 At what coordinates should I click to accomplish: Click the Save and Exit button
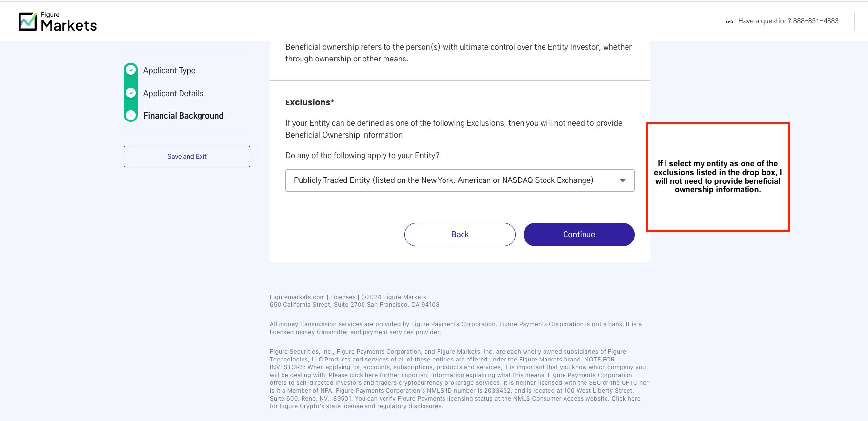point(187,157)
